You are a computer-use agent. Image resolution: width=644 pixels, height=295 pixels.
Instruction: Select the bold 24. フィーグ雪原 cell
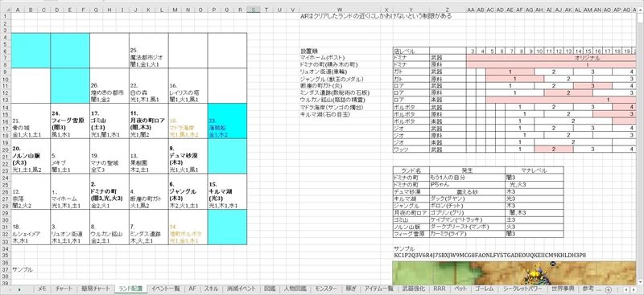[x=70, y=121]
